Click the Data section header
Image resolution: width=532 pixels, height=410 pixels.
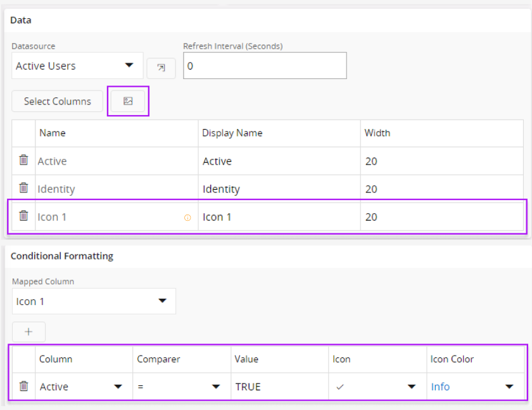pyautogui.click(x=20, y=20)
